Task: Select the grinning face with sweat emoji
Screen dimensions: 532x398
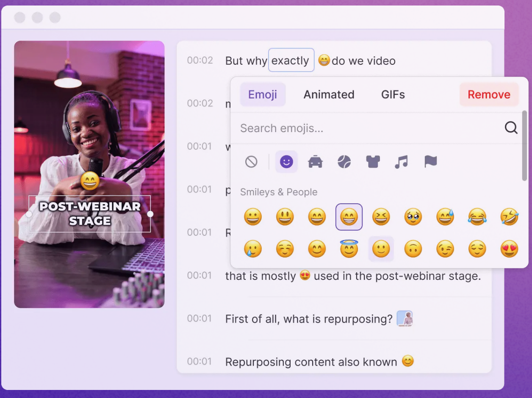Action: point(445,217)
